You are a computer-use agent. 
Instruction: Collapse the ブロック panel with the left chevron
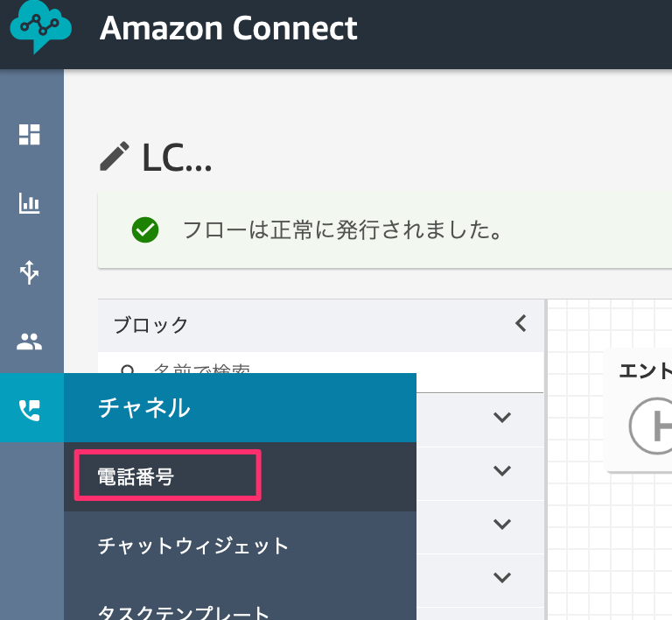(521, 323)
